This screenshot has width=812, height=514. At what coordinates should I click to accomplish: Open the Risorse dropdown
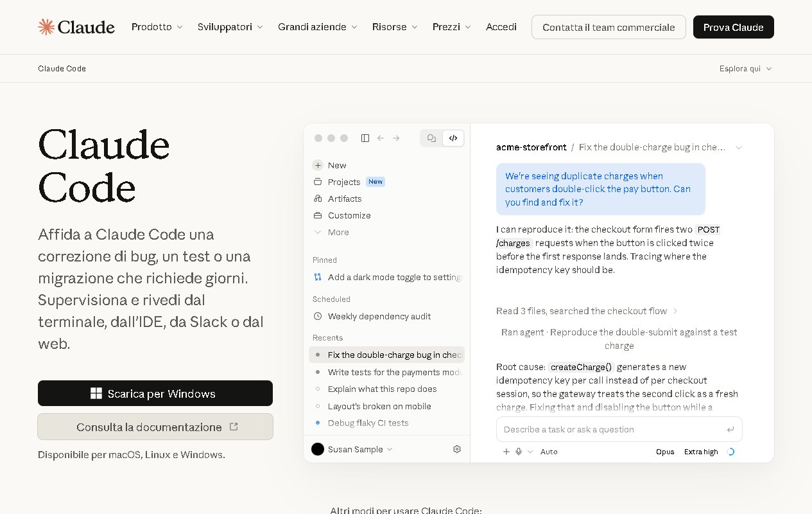coord(395,27)
